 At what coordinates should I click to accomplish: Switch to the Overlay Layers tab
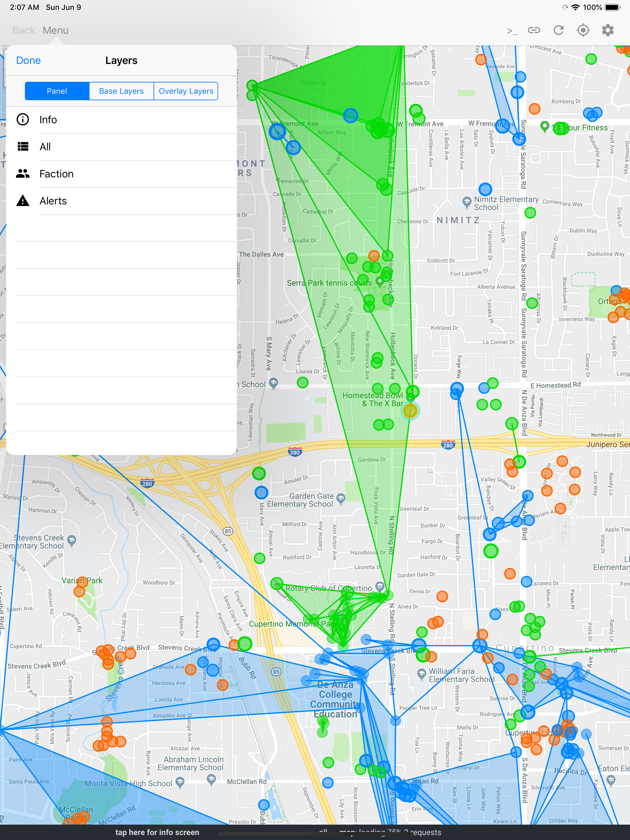(186, 91)
